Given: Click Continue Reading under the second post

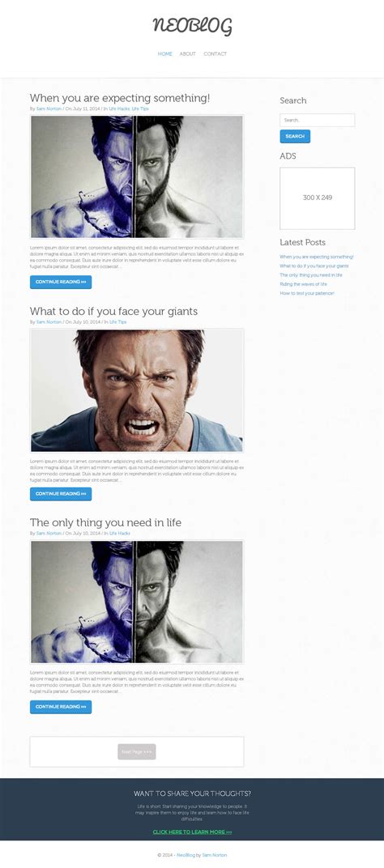Looking at the screenshot, I should 61,494.
